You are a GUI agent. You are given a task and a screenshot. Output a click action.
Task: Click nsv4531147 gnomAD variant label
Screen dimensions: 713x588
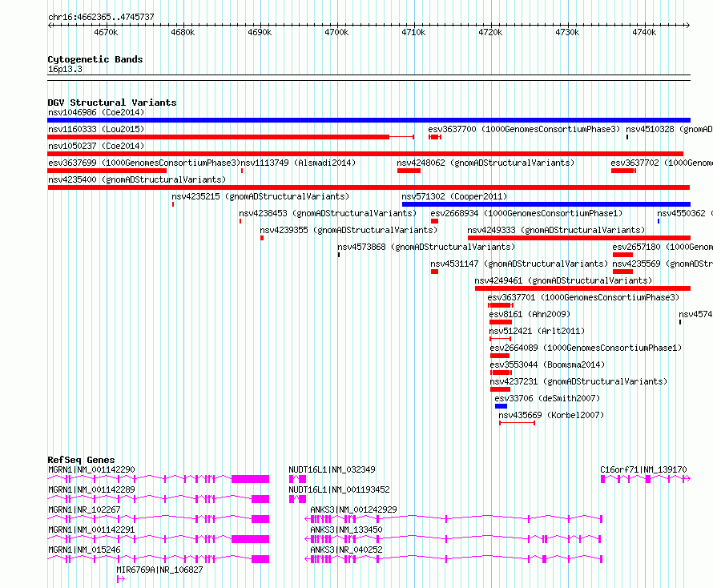tap(519, 264)
